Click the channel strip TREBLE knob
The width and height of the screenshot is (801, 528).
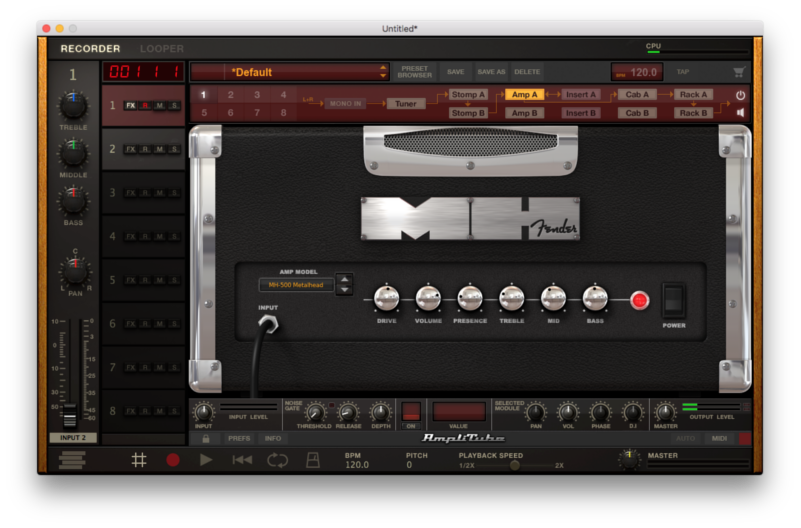[x=74, y=105]
